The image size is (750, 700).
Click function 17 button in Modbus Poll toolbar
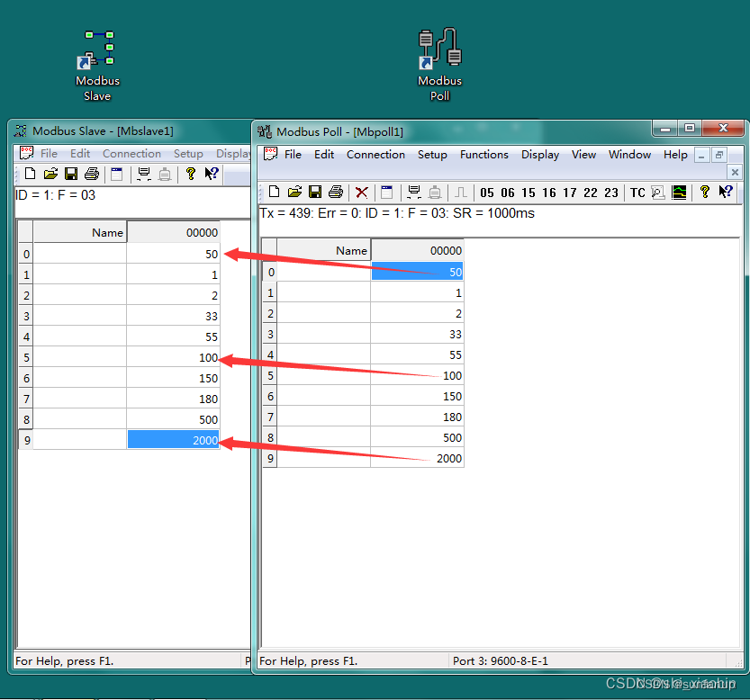[x=569, y=193]
